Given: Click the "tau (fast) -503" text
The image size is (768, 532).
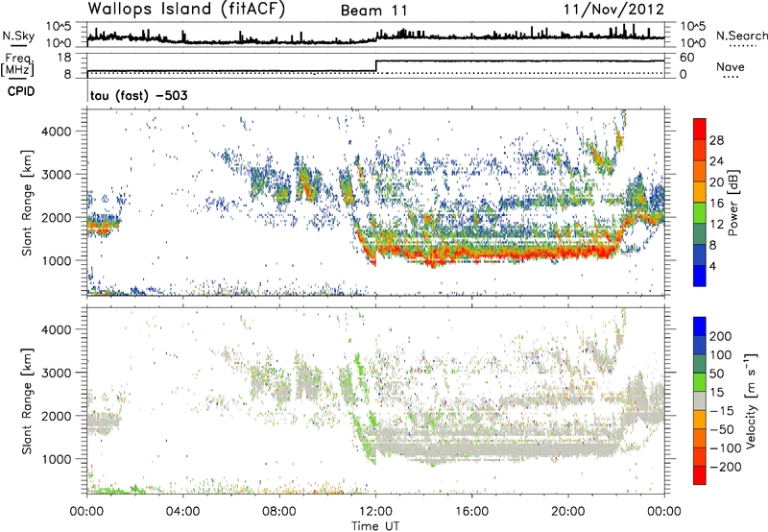Looking at the screenshot, I should (138, 95).
